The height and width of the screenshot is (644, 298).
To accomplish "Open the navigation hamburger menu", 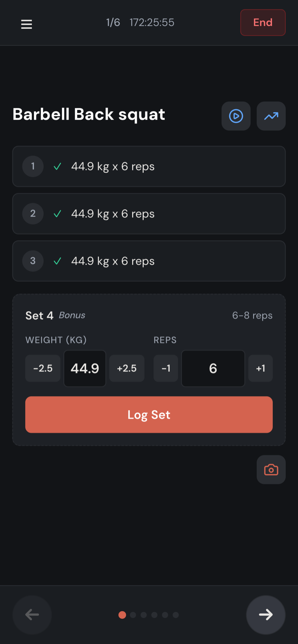I will [x=26, y=24].
